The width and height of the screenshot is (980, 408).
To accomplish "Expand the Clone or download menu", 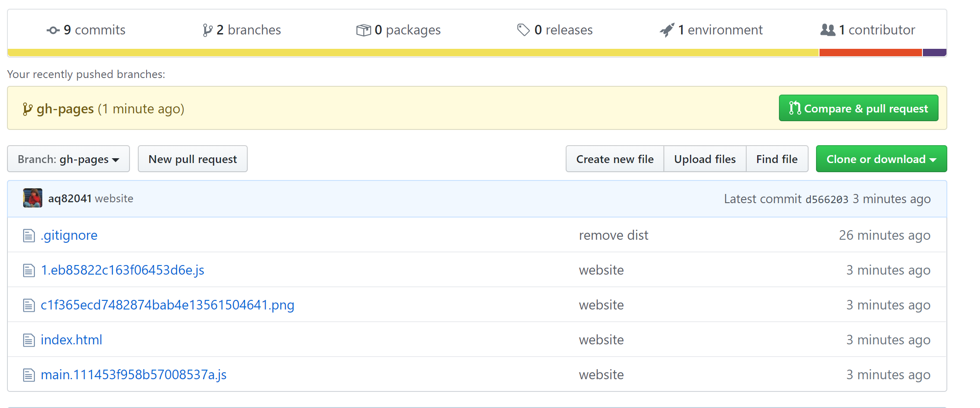I will [881, 159].
